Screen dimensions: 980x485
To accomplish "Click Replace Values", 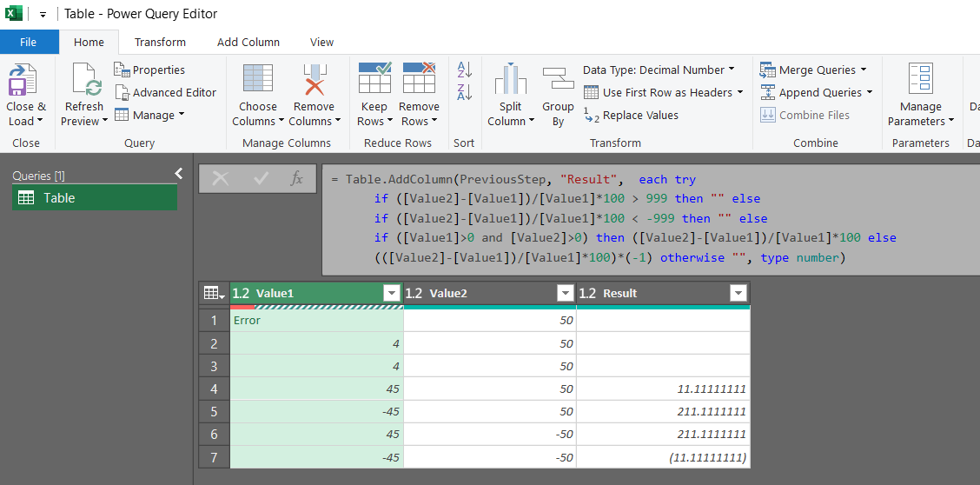I will (x=631, y=115).
